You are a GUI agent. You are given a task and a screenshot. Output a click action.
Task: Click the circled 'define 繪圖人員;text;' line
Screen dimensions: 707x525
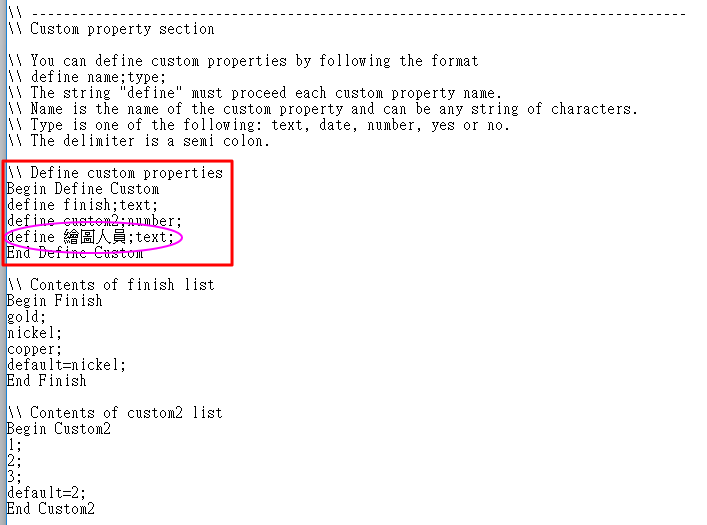[90, 237]
